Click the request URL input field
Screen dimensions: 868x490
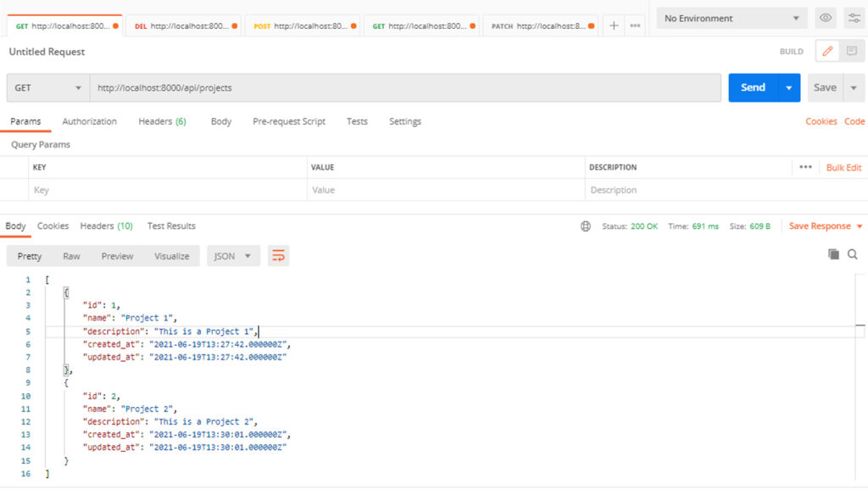405,87
